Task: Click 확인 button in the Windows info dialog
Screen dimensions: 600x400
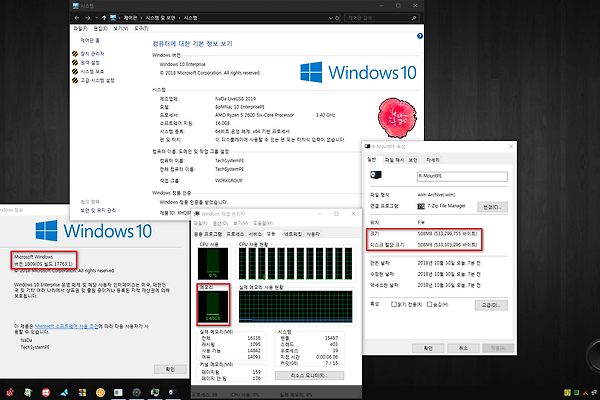Action: [170, 369]
